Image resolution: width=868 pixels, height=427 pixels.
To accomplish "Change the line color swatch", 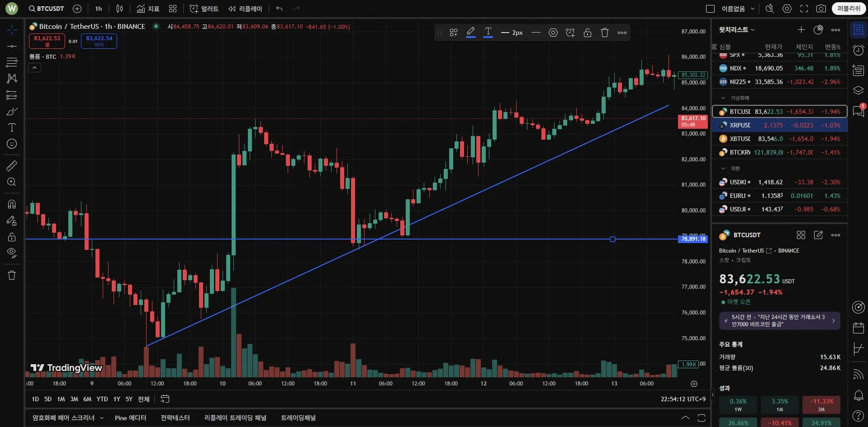I will coord(471,33).
